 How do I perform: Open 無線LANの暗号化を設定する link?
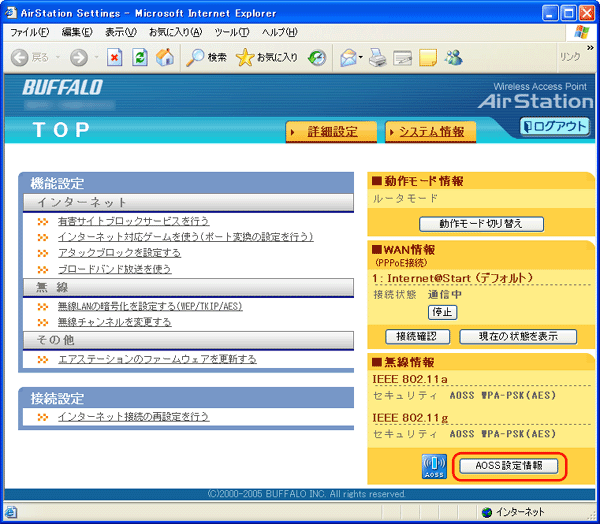coord(150,306)
